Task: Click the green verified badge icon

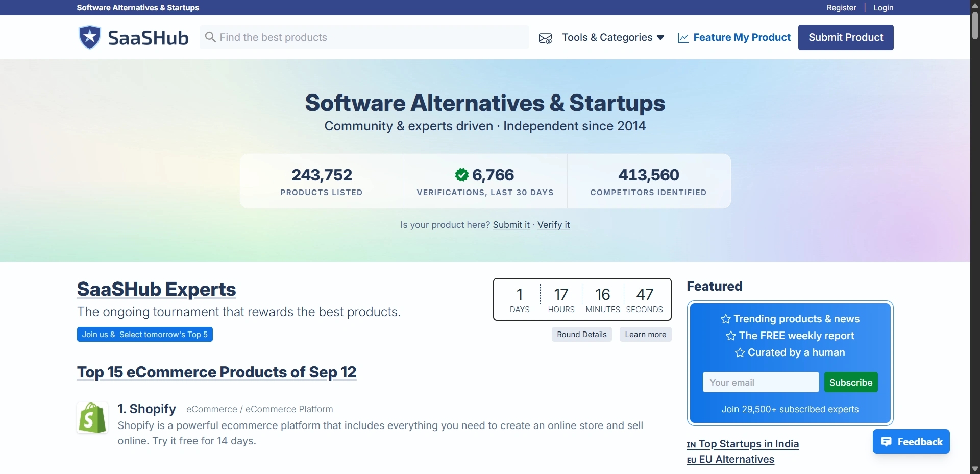Action: (x=461, y=175)
